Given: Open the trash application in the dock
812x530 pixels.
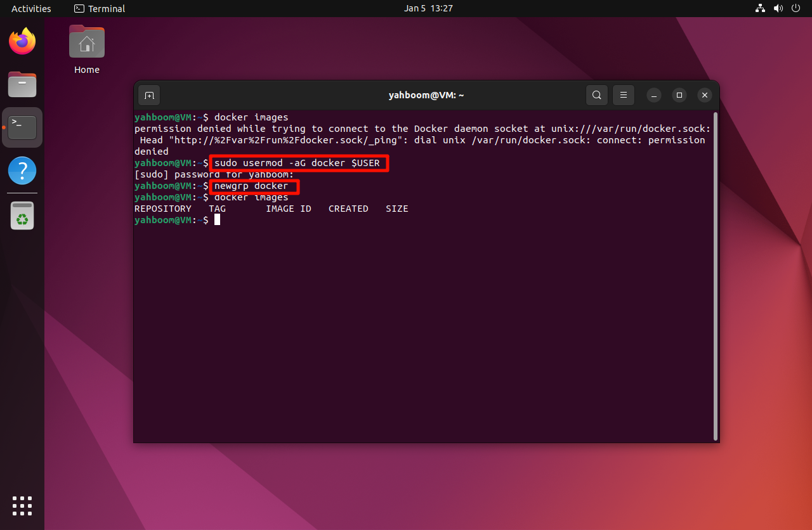Looking at the screenshot, I should pyautogui.click(x=22, y=215).
